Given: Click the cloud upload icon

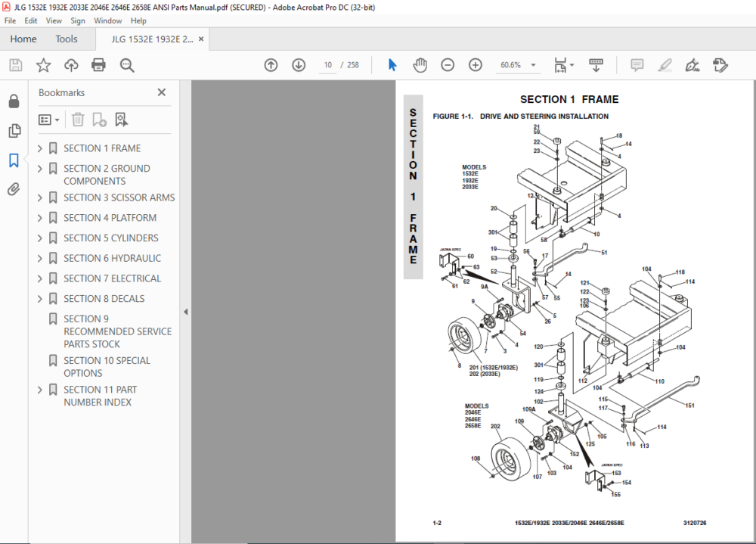Looking at the screenshot, I should tap(71, 65).
